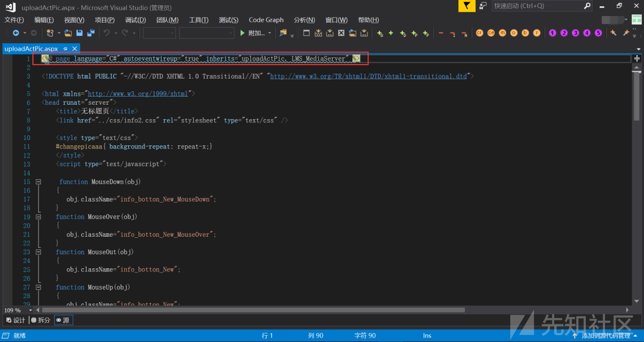Open the 附加... start button dropdown arrow

(270, 33)
